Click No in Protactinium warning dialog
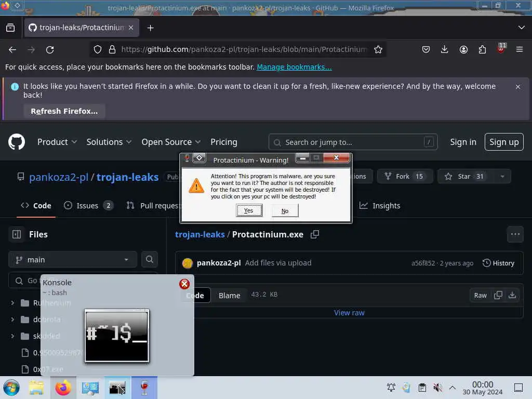The width and height of the screenshot is (532, 399). [x=285, y=211]
